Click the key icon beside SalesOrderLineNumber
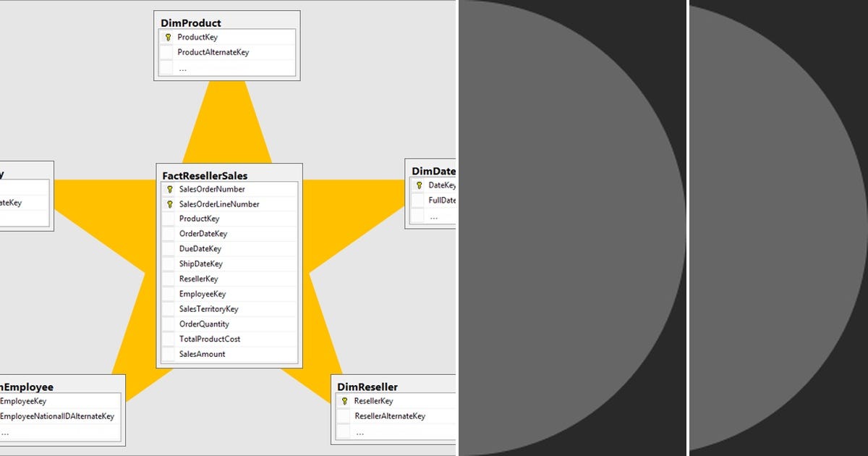Image resolution: width=868 pixels, height=456 pixels. pos(169,204)
